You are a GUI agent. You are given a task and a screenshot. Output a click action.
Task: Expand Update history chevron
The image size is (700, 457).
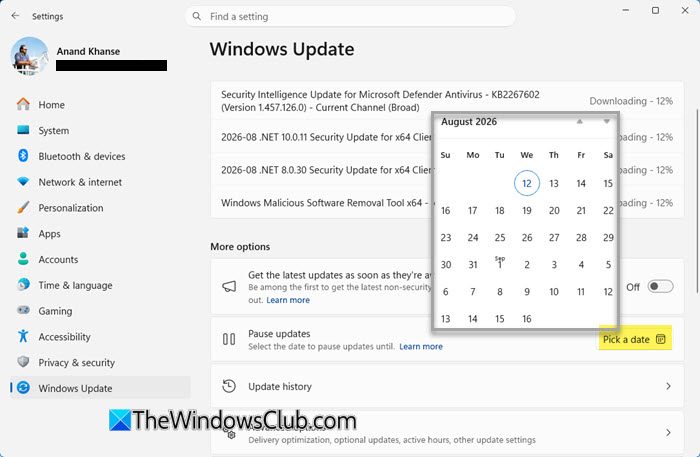pyautogui.click(x=668, y=386)
